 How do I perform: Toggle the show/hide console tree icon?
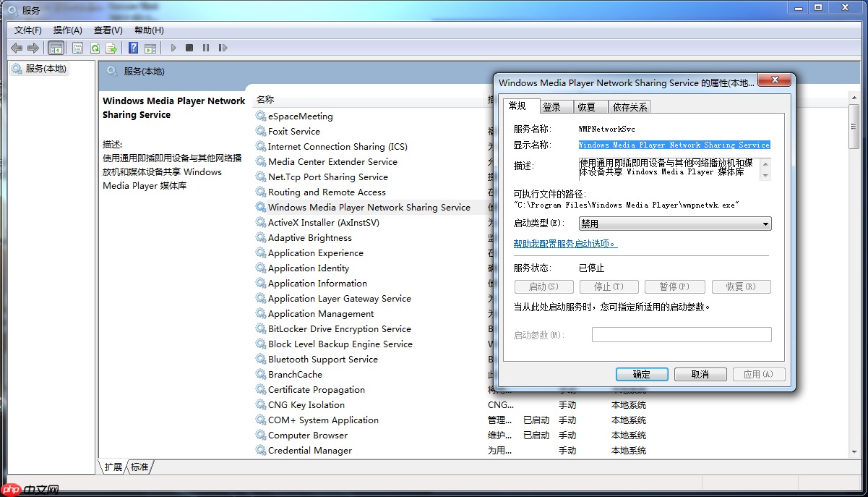pos(56,48)
